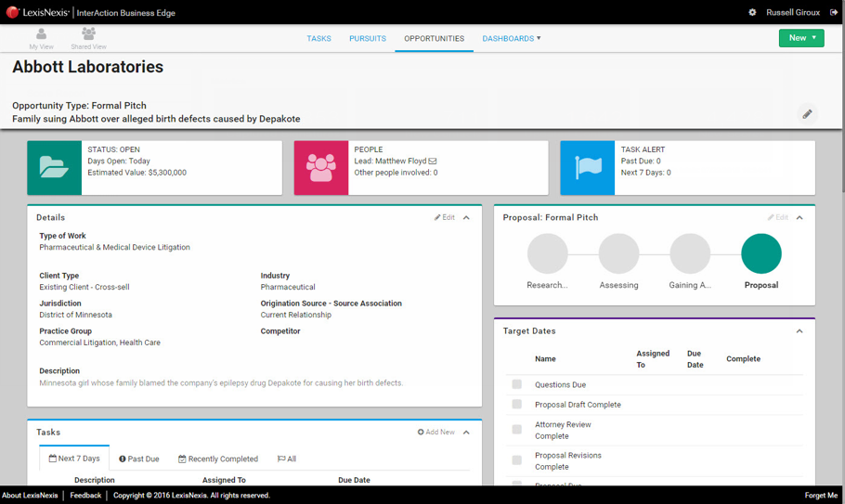Viewport: 845px width, 504px height.
Task: Click the Due Date column header in Tasks
Action: coord(354,480)
